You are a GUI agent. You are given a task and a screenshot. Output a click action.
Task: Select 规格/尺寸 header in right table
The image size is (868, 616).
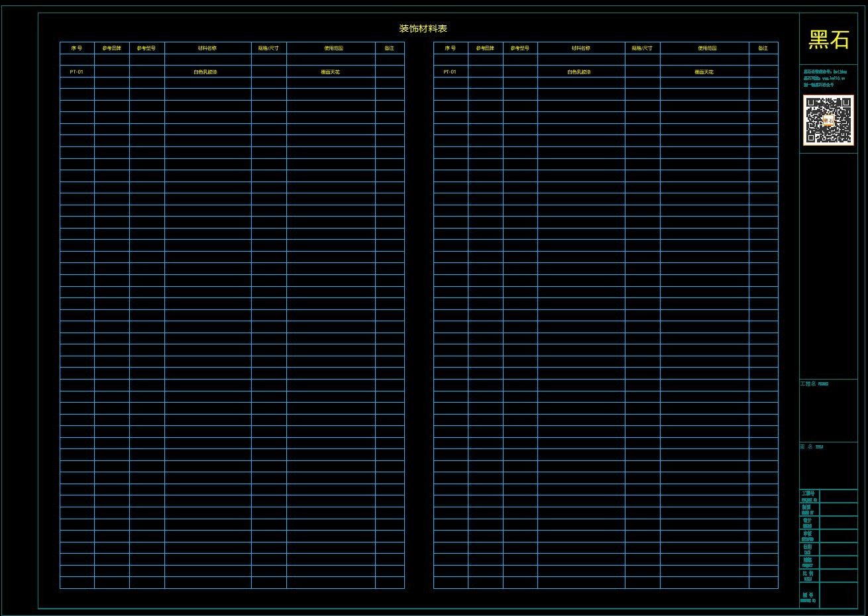tap(642, 48)
